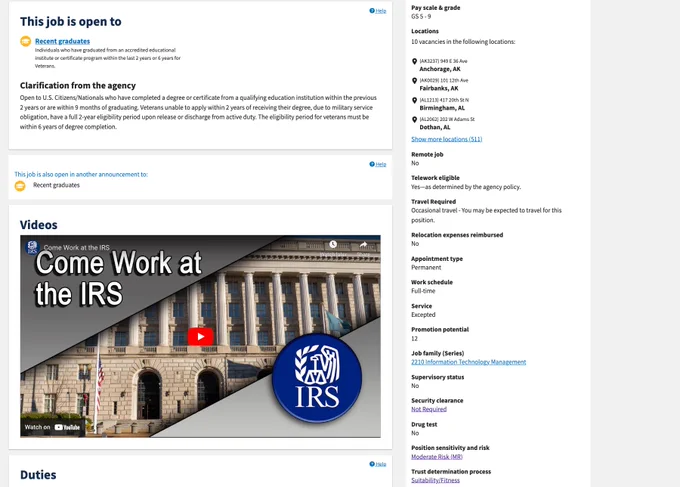Click the map pin icon for Fairbanks, AK
This screenshot has width=680, height=487.
(x=415, y=81)
